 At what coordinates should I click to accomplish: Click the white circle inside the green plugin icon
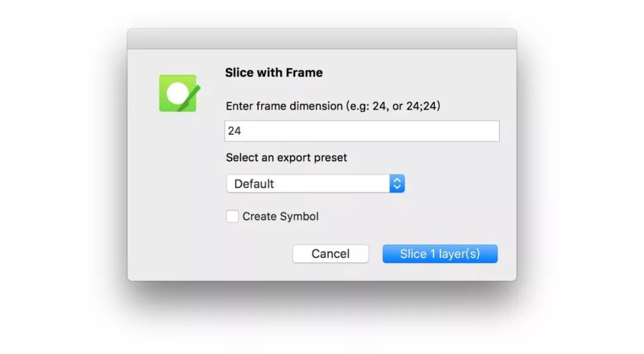coord(178,93)
